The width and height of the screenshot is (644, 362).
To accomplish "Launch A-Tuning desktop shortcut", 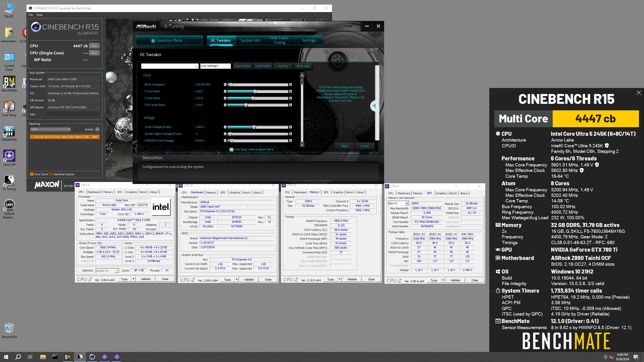I will coord(9,183).
